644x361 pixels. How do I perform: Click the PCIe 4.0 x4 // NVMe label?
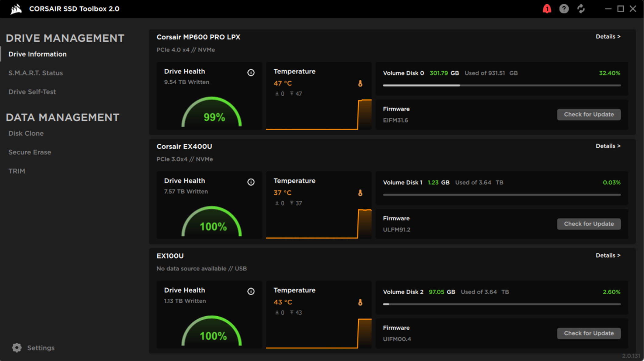pyautogui.click(x=186, y=50)
